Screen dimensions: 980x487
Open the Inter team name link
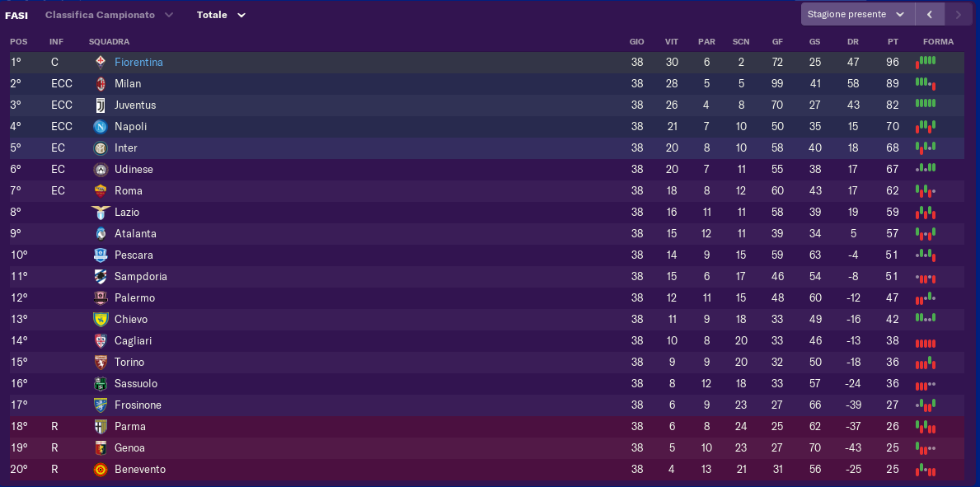coord(125,148)
